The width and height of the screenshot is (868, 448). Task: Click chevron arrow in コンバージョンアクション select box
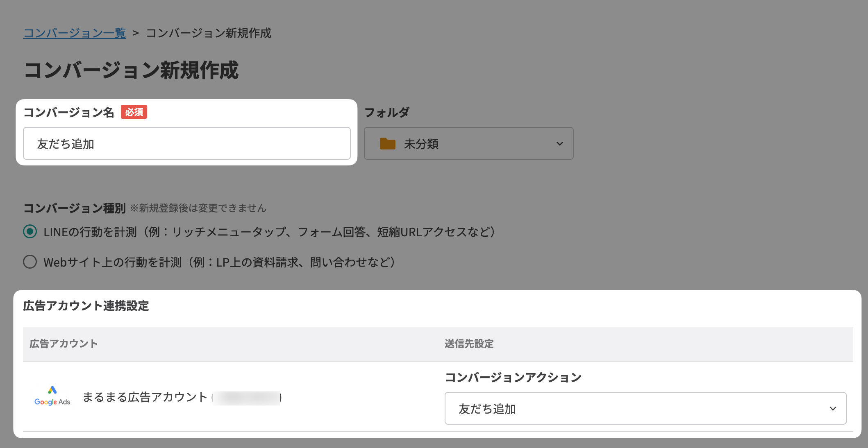[x=832, y=409]
